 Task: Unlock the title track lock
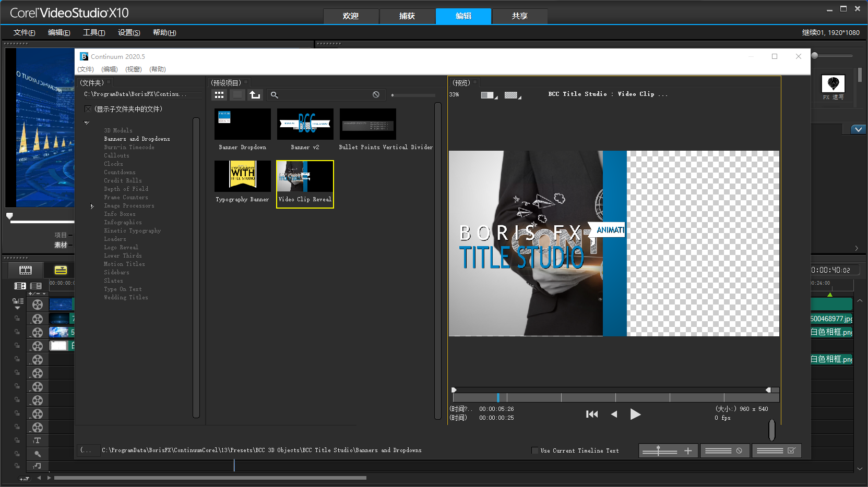[x=17, y=441]
